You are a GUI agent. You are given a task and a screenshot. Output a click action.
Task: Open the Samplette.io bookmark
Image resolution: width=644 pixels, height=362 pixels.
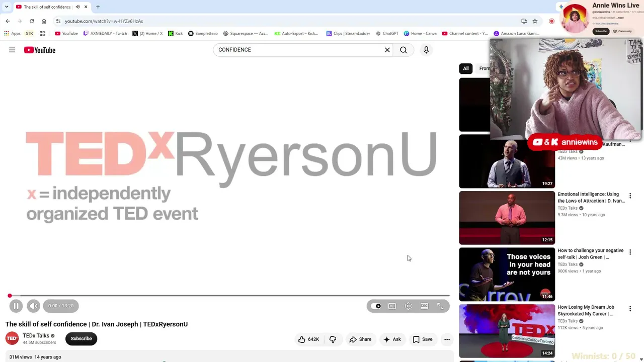pyautogui.click(x=203, y=34)
